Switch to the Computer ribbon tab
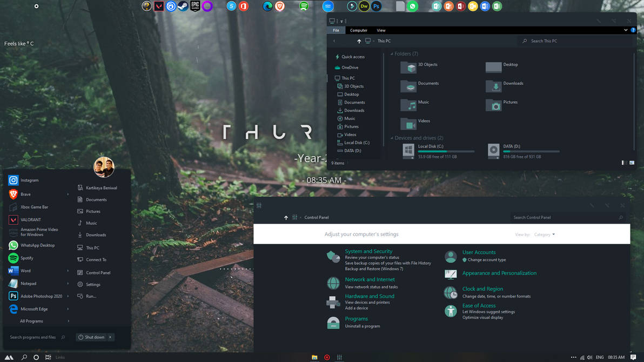Image resolution: width=644 pixels, height=362 pixels. click(x=359, y=30)
